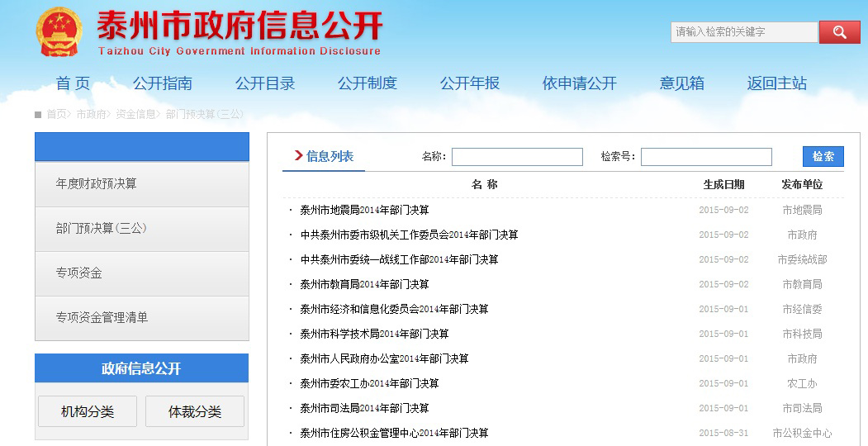Click the keyword search input at top
This screenshot has width=868, height=446.
pyautogui.click(x=743, y=32)
